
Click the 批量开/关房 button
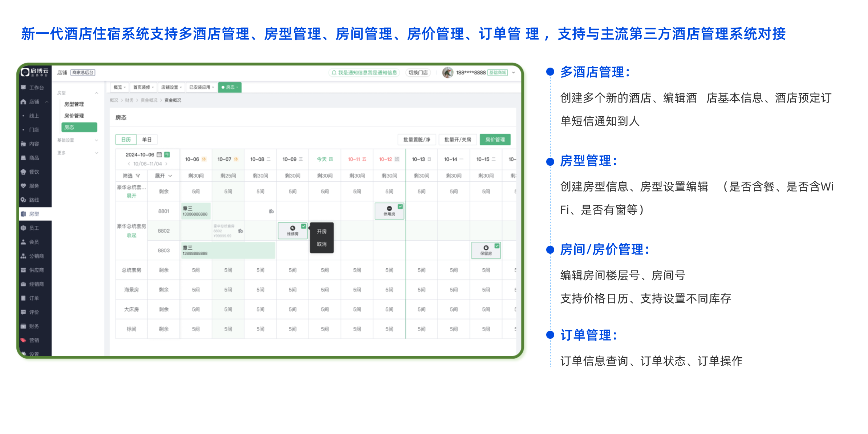point(458,140)
